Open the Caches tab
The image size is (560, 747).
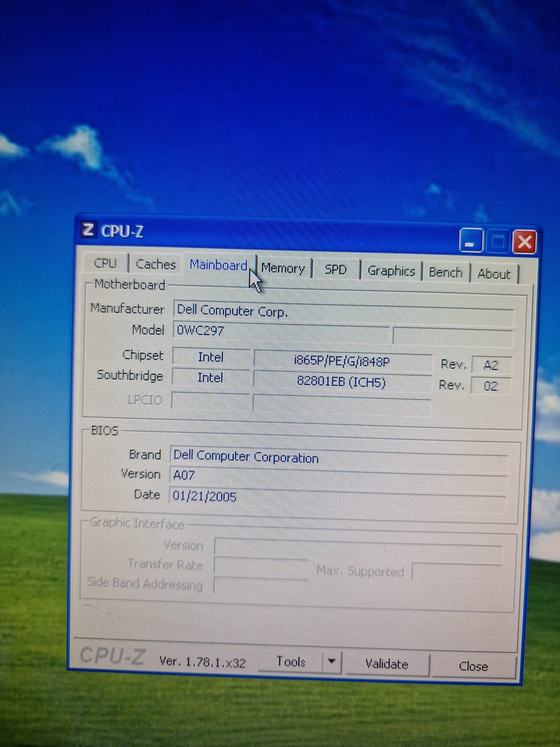(155, 264)
